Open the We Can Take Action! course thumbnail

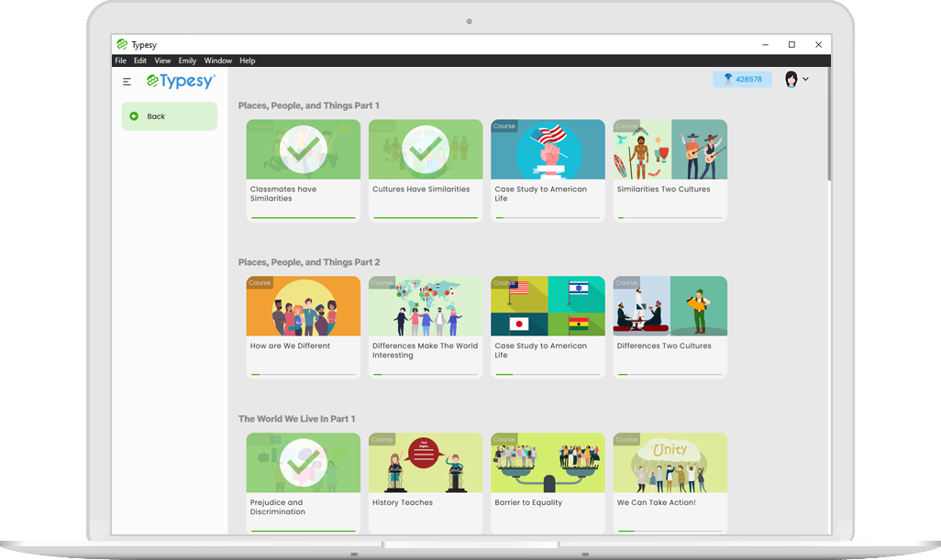click(x=670, y=463)
